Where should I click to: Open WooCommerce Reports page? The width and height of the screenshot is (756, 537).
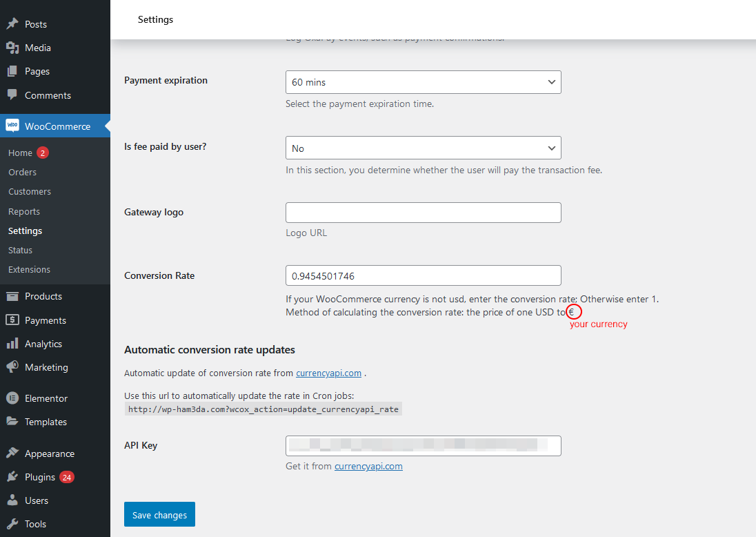[24, 211]
